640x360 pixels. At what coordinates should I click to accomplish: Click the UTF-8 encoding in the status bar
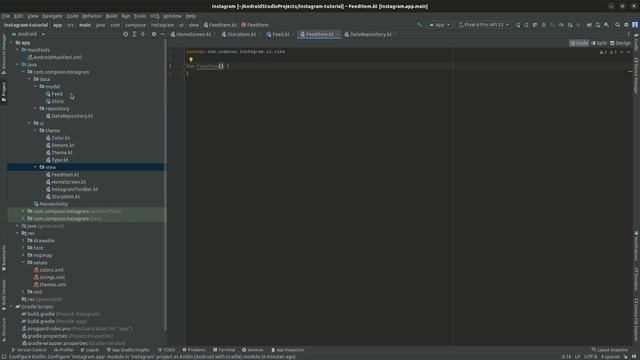pos(591,357)
